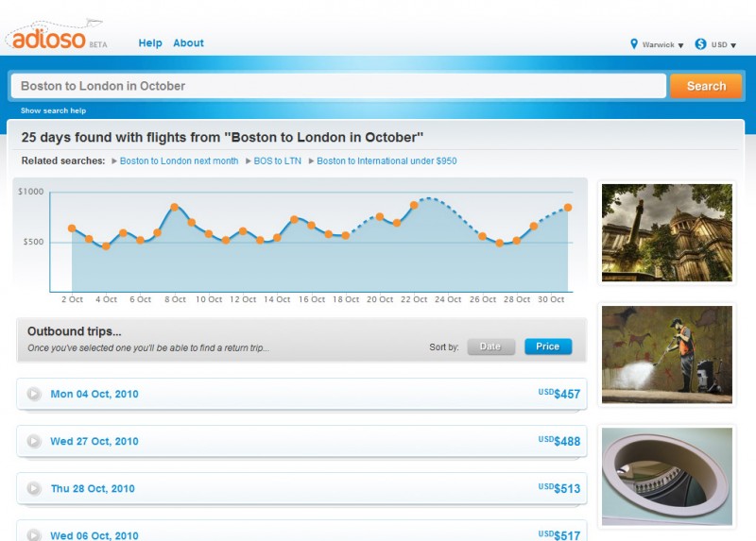Sort outbound trips by Date
The image size is (756, 541).
coord(490,347)
